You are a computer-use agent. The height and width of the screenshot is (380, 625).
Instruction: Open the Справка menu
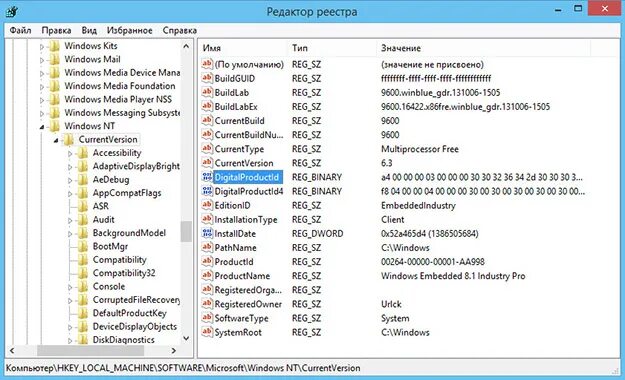point(179,30)
